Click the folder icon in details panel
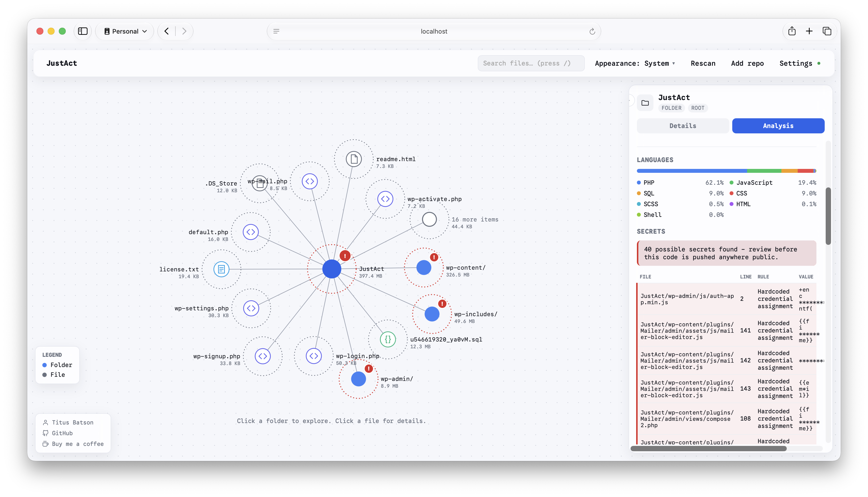The width and height of the screenshot is (868, 497). tap(645, 103)
